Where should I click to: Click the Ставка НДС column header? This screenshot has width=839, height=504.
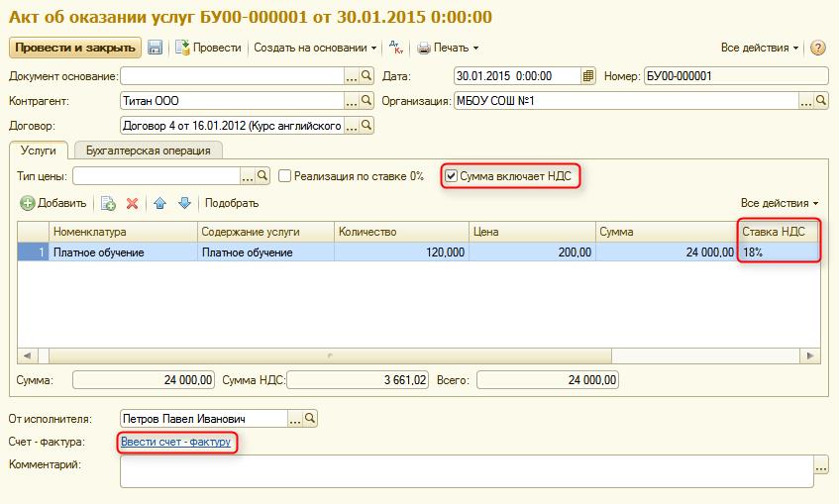click(779, 232)
